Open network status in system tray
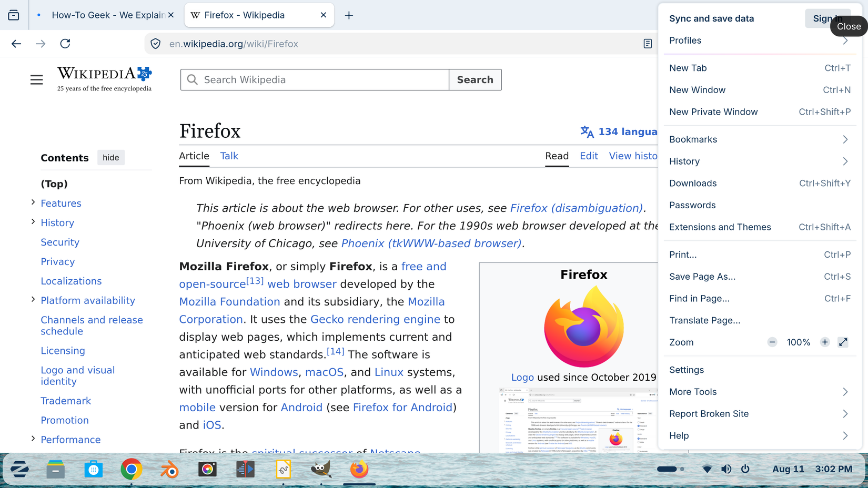Viewport: 868px width, 488px height. tap(707, 469)
